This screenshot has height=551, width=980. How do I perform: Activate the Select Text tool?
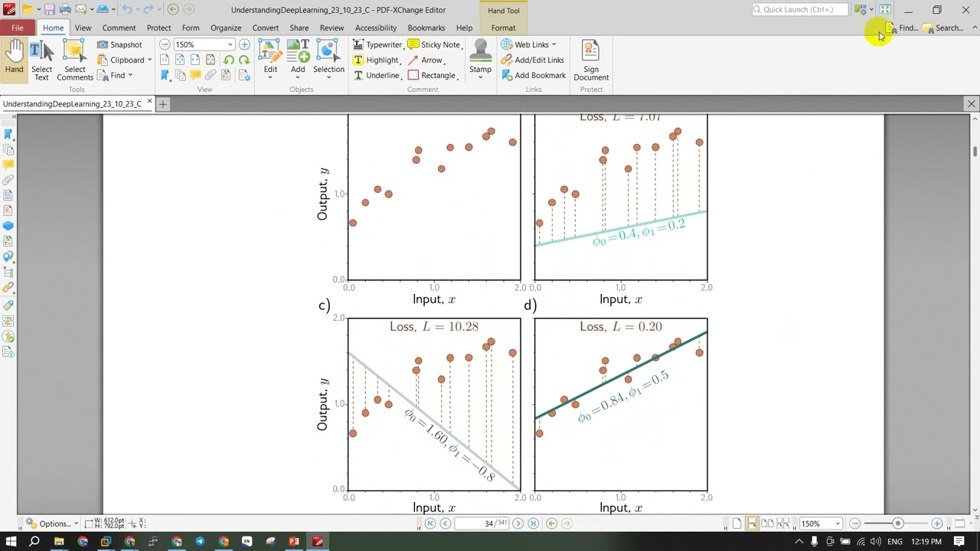tap(41, 60)
